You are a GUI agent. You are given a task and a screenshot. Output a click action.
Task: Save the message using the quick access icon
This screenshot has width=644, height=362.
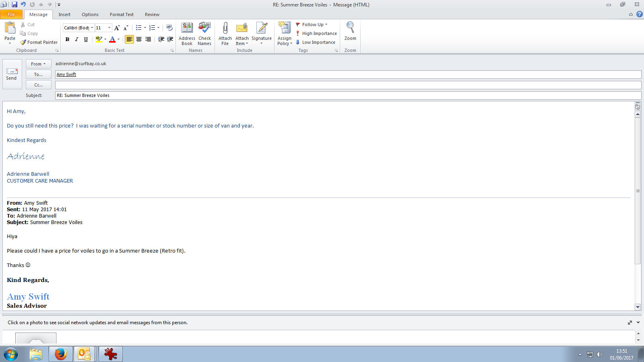click(x=14, y=4)
